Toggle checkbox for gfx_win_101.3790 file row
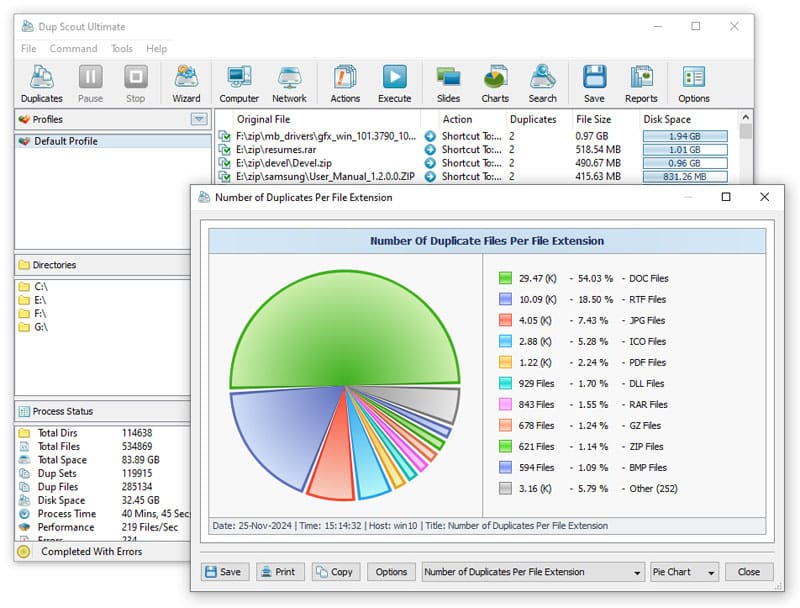 224,136
